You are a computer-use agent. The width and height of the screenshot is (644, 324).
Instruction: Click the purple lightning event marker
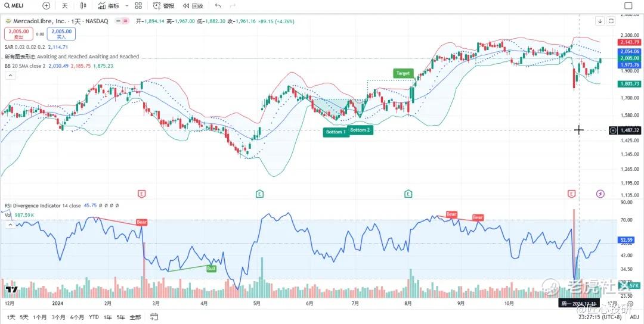tap(600, 194)
